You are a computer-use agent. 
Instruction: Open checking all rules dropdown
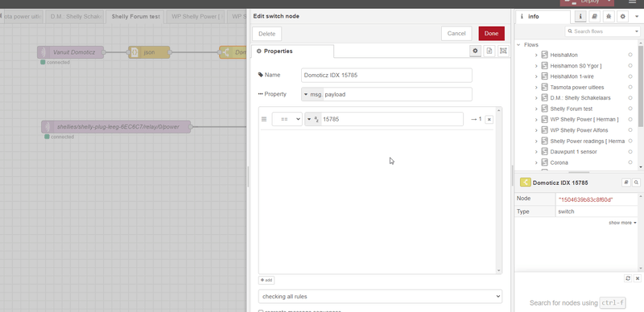point(380,297)
